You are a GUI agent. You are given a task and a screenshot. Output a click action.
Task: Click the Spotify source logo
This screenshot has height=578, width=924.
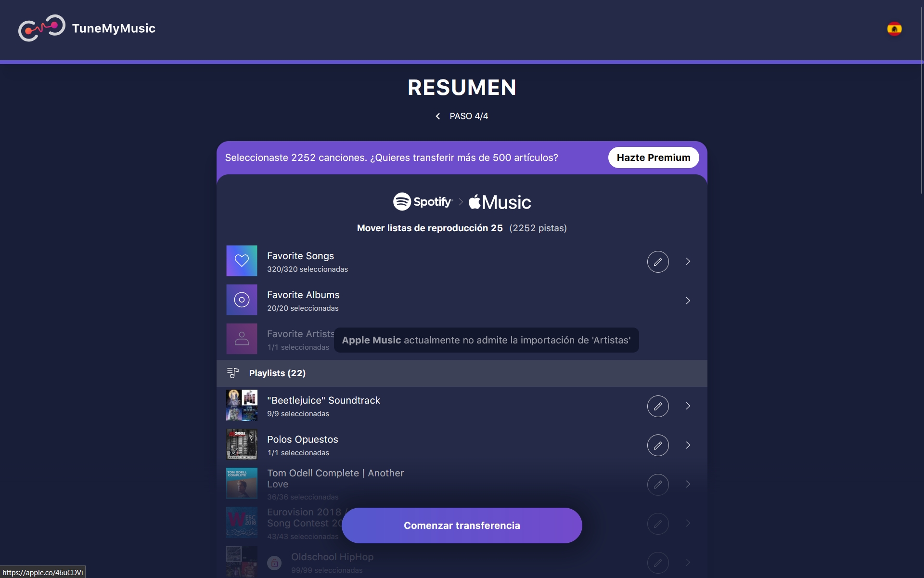click(423, 202)
